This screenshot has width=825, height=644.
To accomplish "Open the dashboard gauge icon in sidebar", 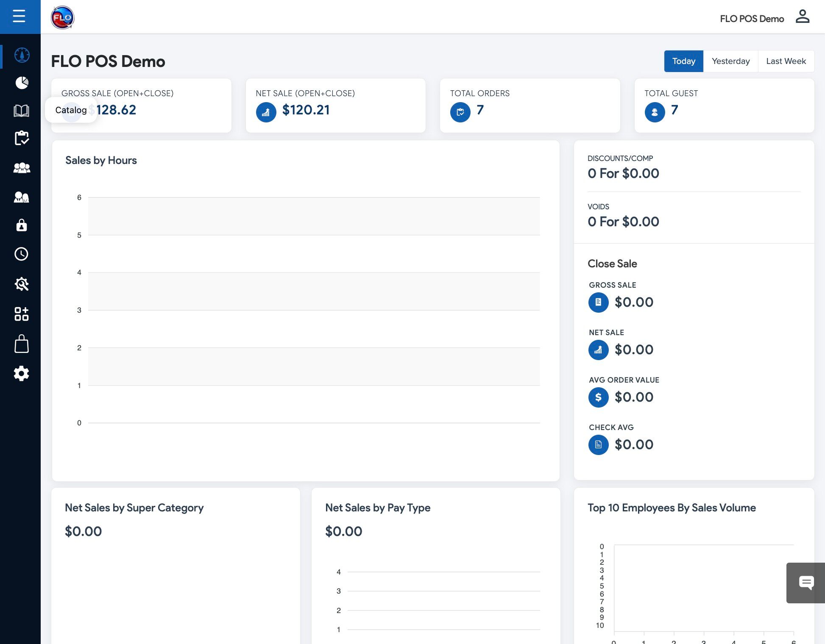I will tap(22, 55).
